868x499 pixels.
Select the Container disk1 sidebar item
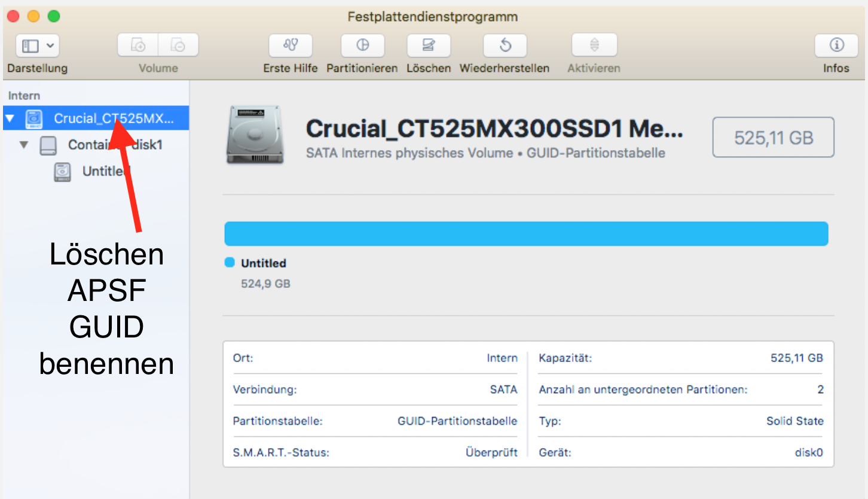tap(115, 145)
